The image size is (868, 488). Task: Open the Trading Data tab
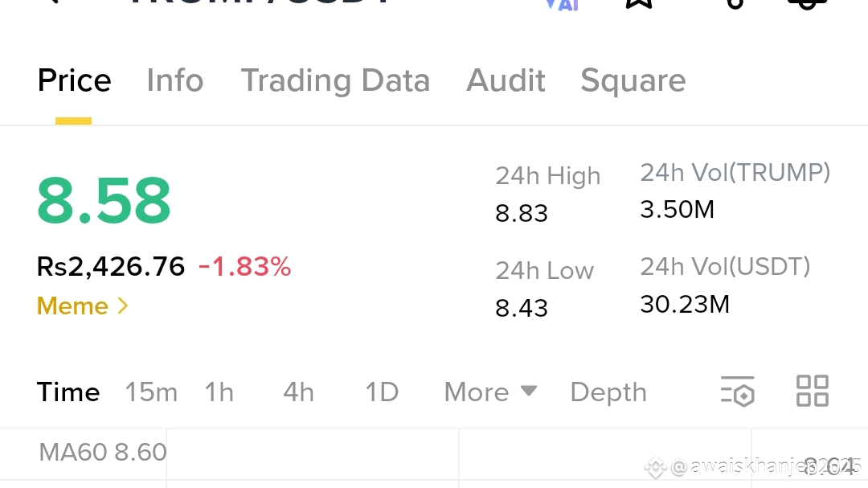(x=335, y=81)
